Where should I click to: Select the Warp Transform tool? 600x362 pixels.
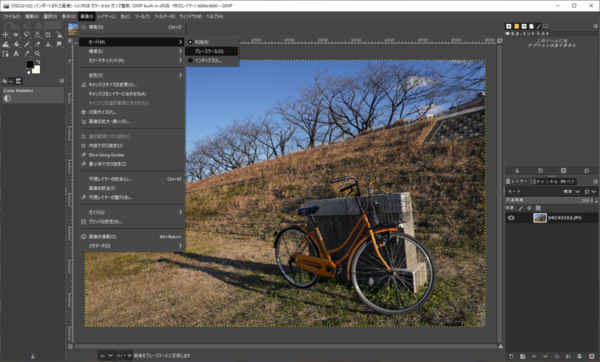tap(5, 44)
